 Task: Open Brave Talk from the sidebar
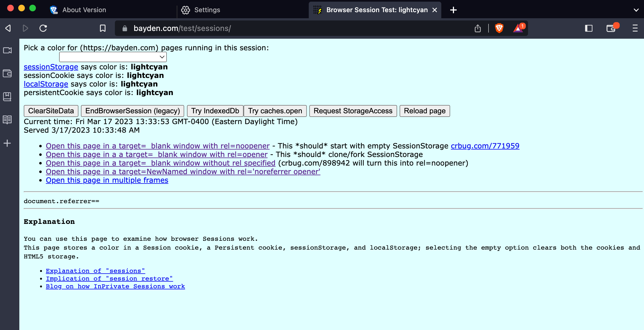(x=7, y=50)
